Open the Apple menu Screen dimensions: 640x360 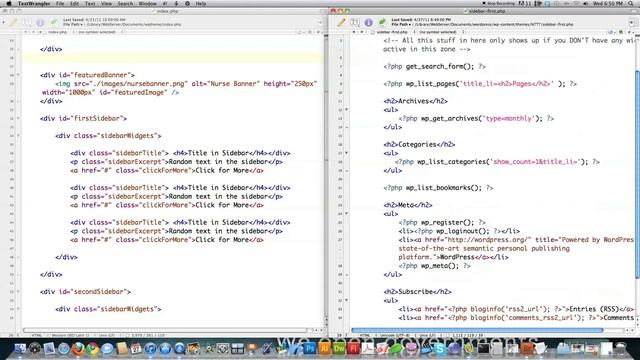9,3
